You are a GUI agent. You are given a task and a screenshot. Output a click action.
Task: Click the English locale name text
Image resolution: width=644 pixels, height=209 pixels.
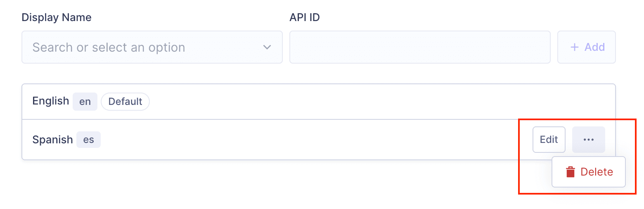tap(51, 101)
